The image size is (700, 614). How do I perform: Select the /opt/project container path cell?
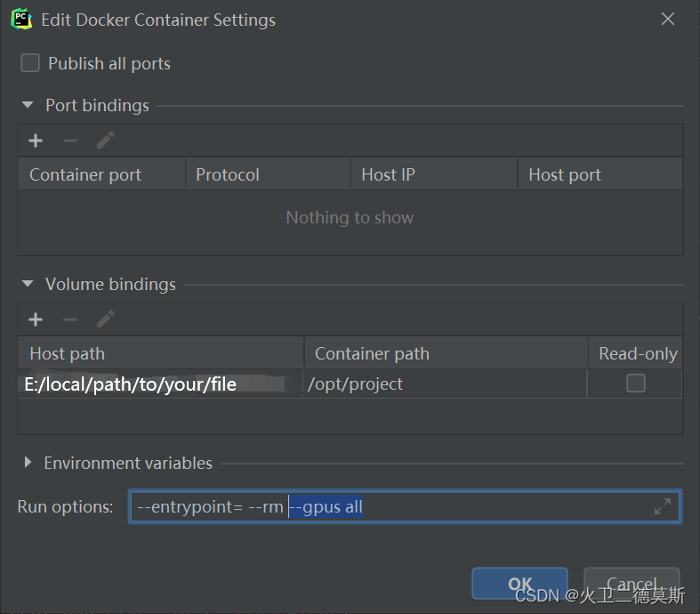445,384
